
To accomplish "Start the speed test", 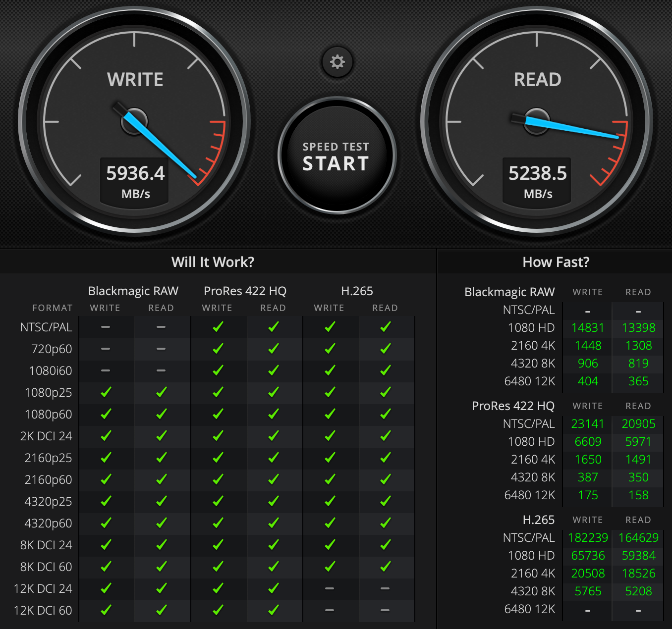I will click(336, 156).
